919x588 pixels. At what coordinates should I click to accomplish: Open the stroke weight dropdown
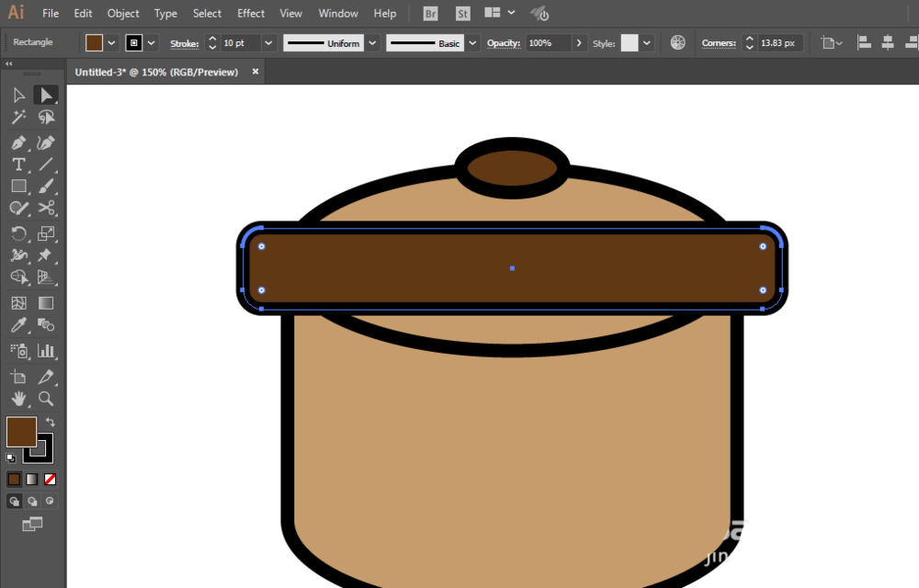(268, 43)
